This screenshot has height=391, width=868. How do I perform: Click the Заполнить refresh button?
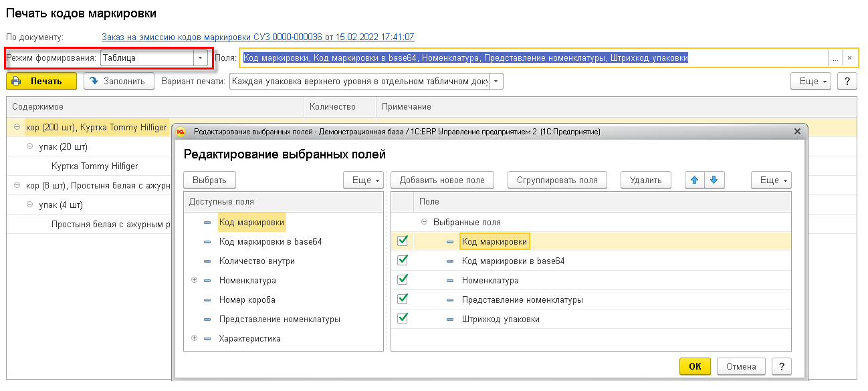click(116, 82)
